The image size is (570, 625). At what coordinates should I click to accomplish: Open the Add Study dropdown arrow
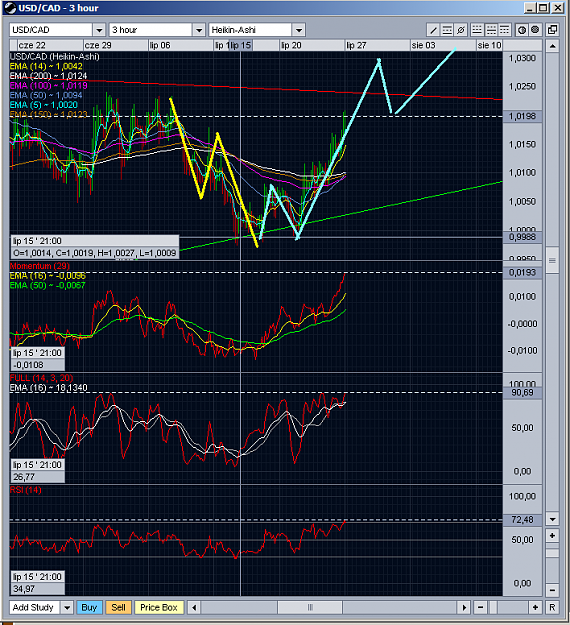(67, 607)
